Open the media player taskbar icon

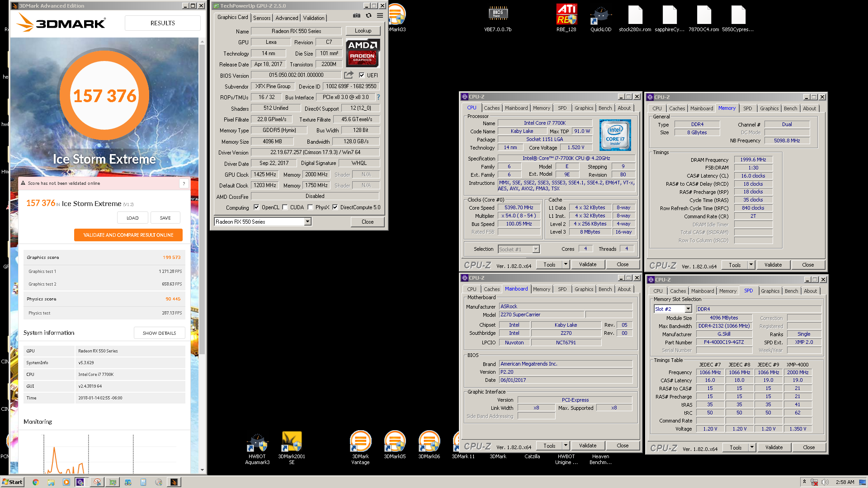tap(66, 482)
